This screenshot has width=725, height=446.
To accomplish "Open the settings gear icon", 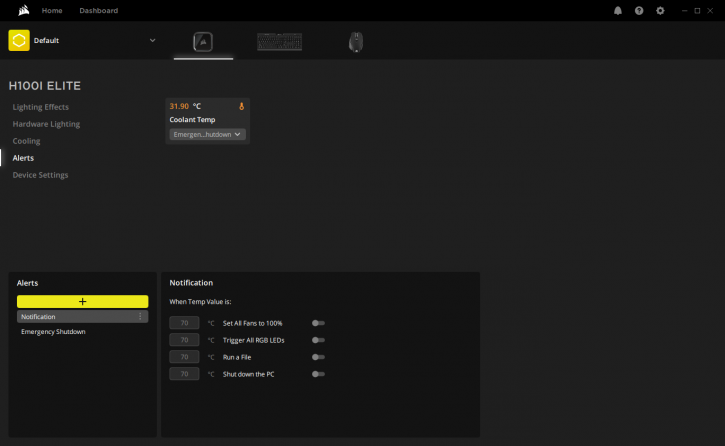I will tap(660, 11).
